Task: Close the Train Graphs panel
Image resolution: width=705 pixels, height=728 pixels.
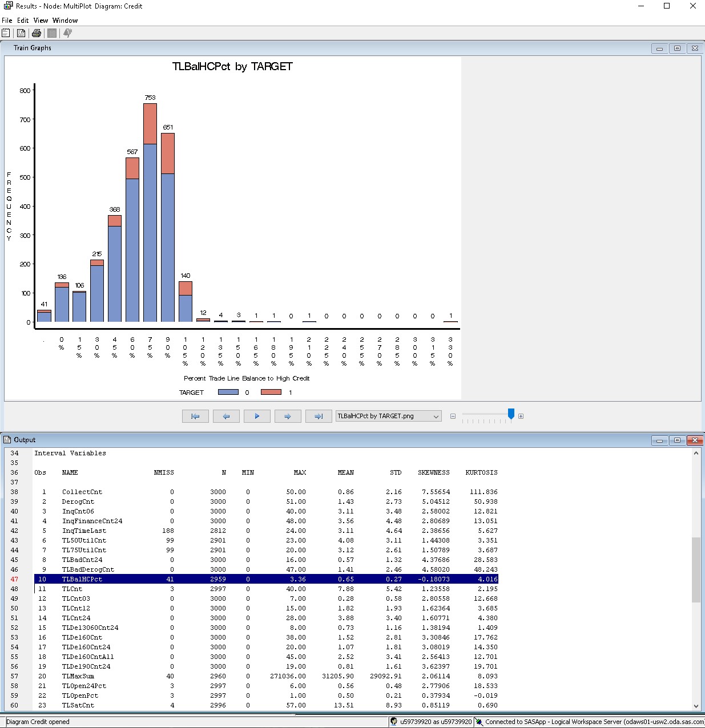Action: (x=695, y=48)
